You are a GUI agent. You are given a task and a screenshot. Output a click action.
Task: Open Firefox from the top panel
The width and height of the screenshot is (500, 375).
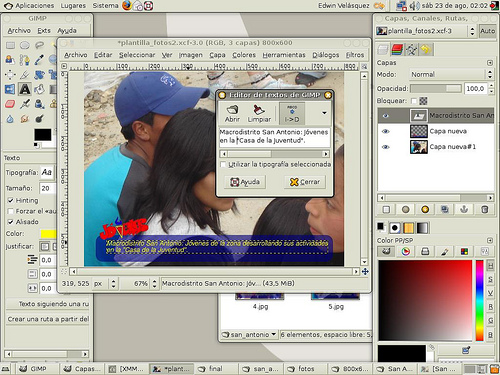[127, 5]
